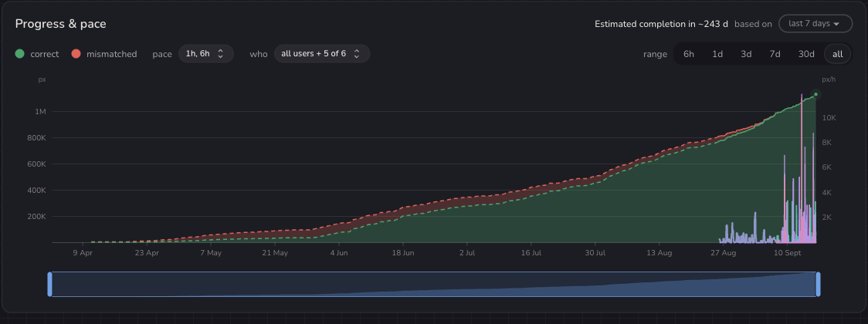
Task: Click the 'pace' label
Action: click(162, 54)
